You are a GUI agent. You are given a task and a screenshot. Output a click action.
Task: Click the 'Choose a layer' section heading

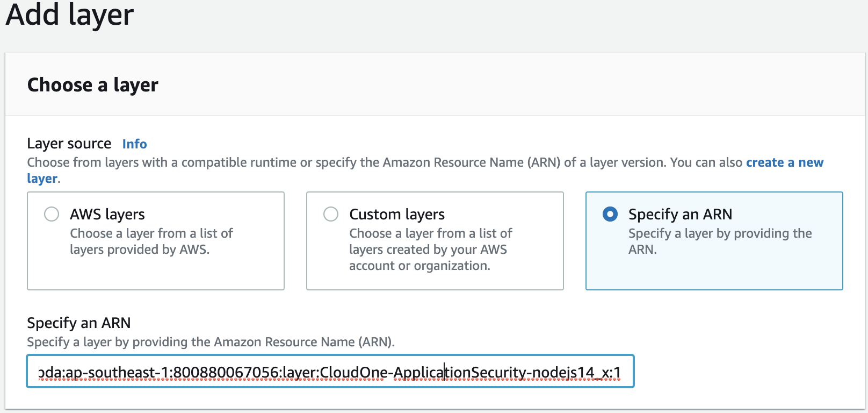point(93,85)
